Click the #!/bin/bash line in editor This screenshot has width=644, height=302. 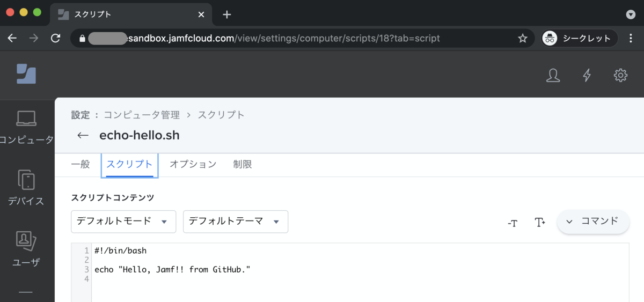tap(120, 251)
